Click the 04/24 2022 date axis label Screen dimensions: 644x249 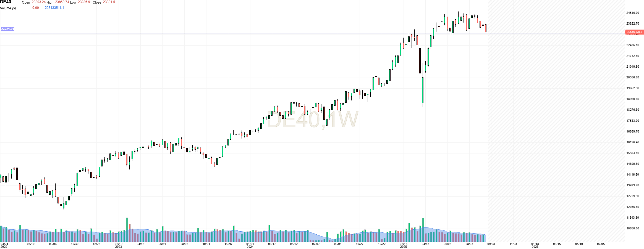4,245
